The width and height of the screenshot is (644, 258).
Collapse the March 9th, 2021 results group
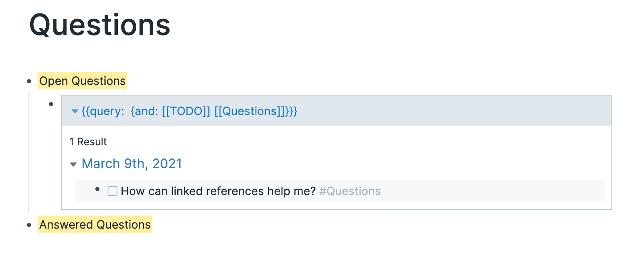point(73,164)
